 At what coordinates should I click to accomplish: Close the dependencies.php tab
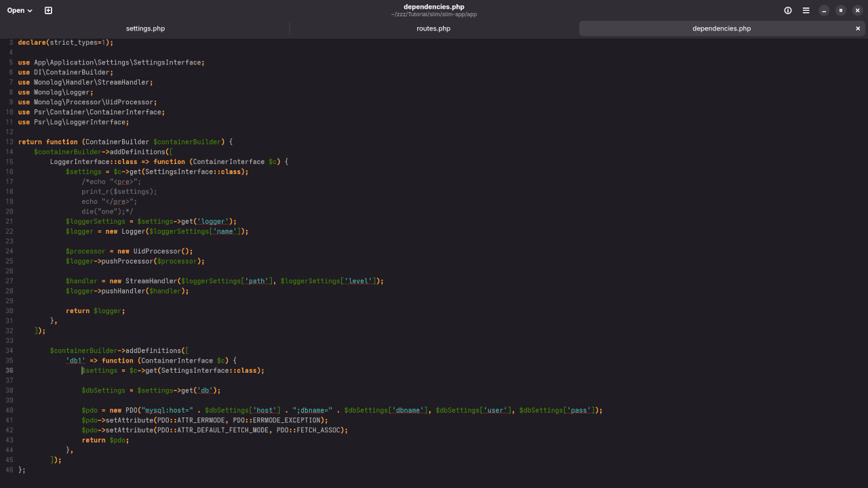click(x=858, y=28)
